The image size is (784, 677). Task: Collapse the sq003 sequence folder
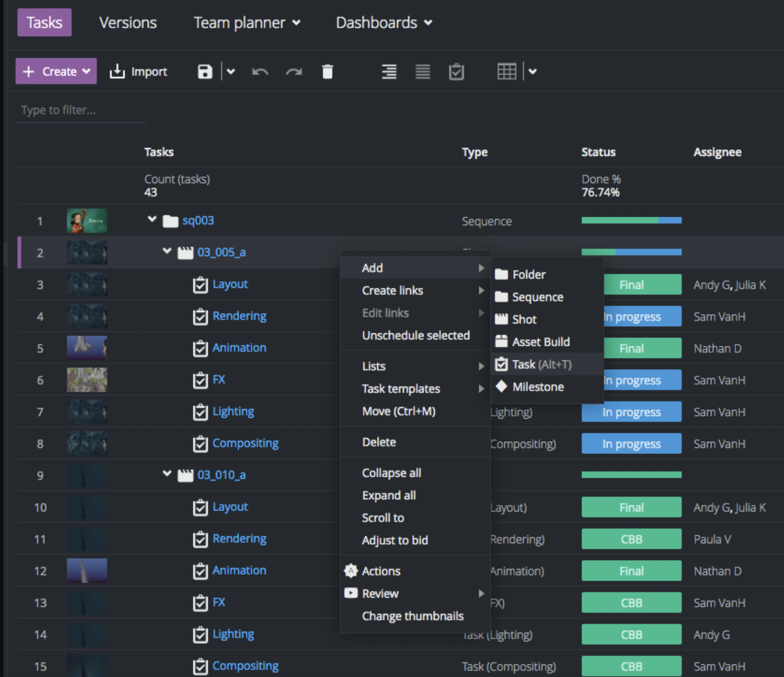pos(152,220)
